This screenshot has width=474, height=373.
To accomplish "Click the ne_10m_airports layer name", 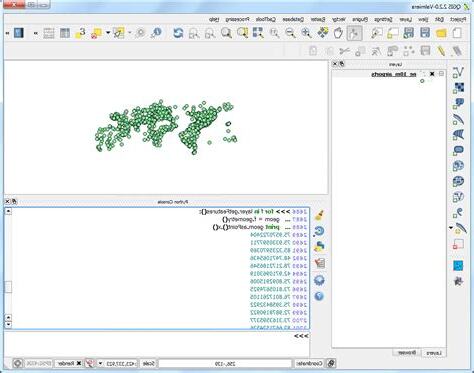I will point(394,74).
